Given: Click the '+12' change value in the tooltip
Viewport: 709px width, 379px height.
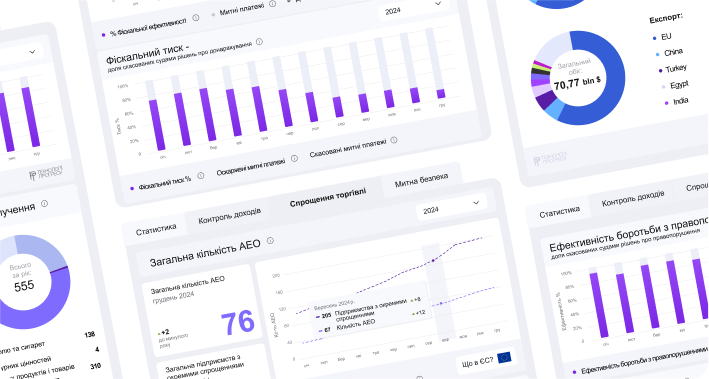Looking at the screenshot, I should (x=420, y=312).
